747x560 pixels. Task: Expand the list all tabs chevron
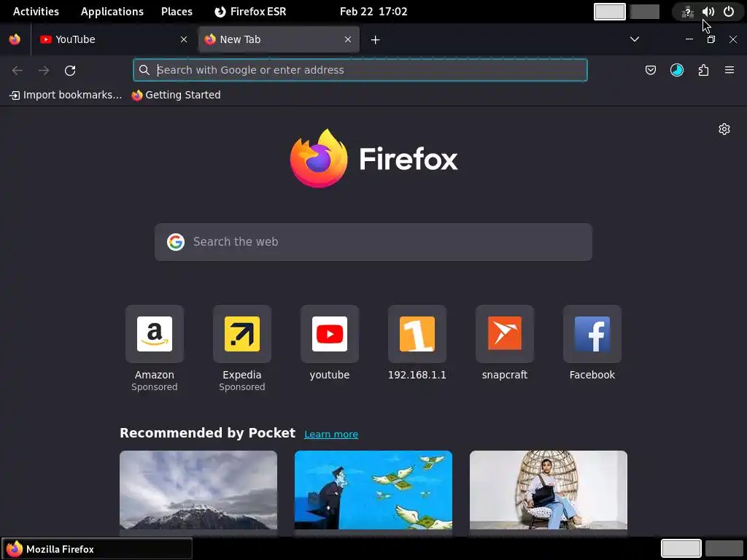point(635,39)
